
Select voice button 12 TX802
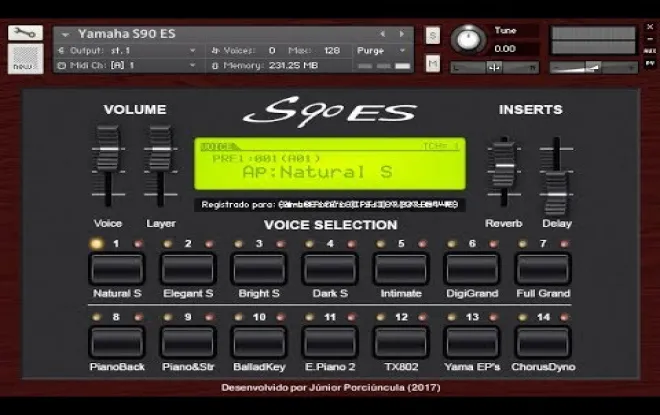tap(401, 342)
